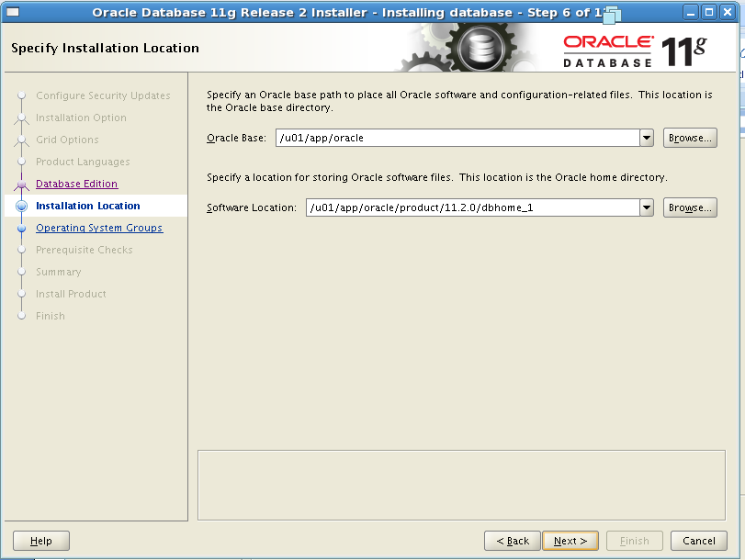Browse for the Oracle Base directory
This screenshot has width=745, height=560.
(690, 139)
